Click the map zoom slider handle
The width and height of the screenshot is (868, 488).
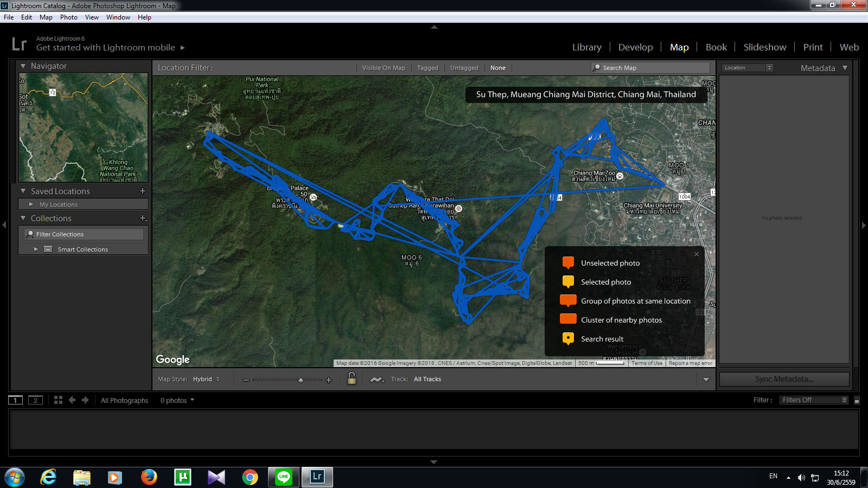(301, 380)
